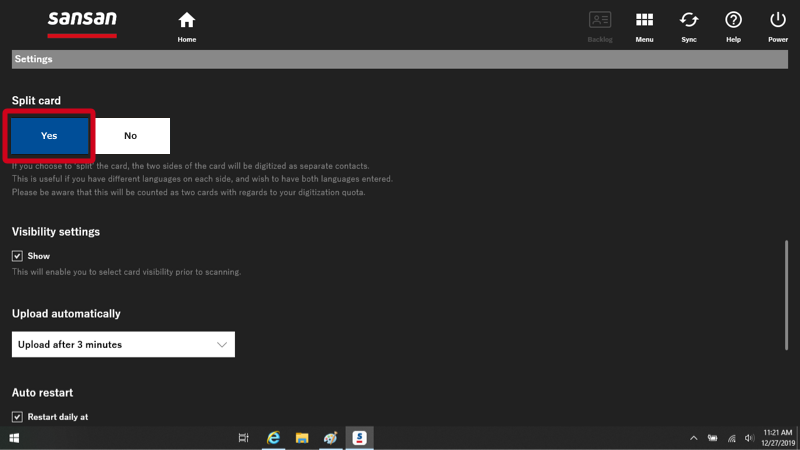Toggle the Show visibility checkbox

tap(17, 256)
